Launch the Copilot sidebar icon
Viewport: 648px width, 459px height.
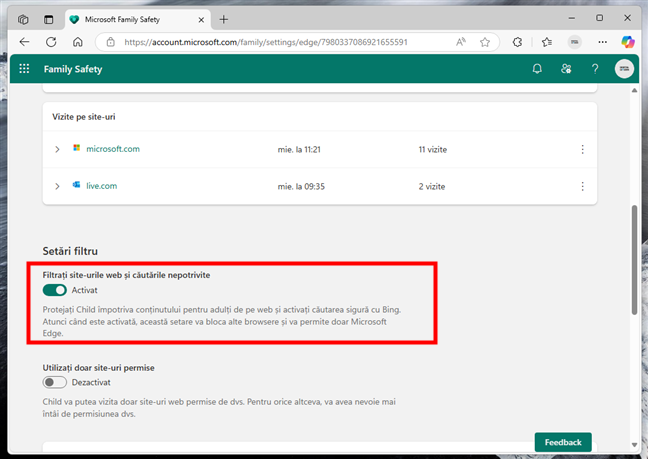628,42
